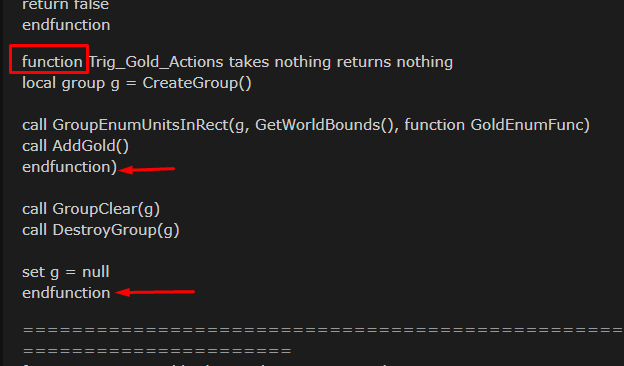This screenshot has width=624, height=366.
Task: Click the 'call AddGold()' line
Action: tap(76, 146)
